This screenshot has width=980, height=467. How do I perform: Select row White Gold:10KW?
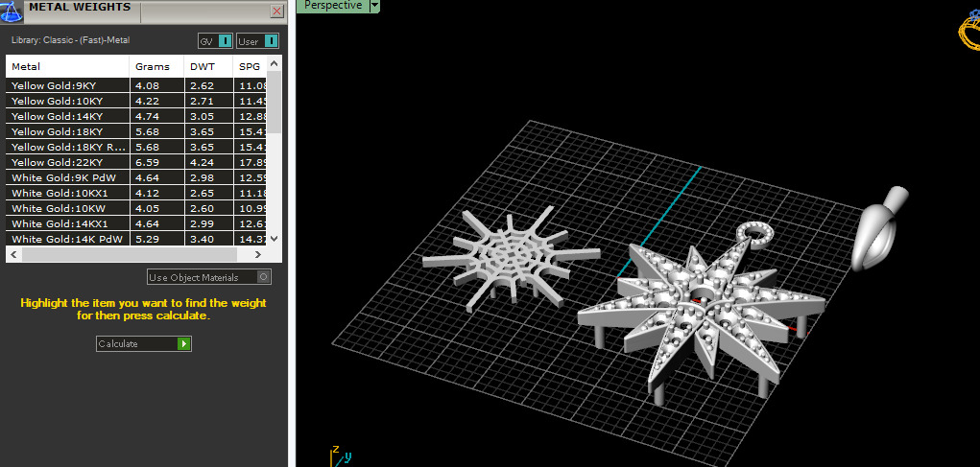click(x=136, y=208)
